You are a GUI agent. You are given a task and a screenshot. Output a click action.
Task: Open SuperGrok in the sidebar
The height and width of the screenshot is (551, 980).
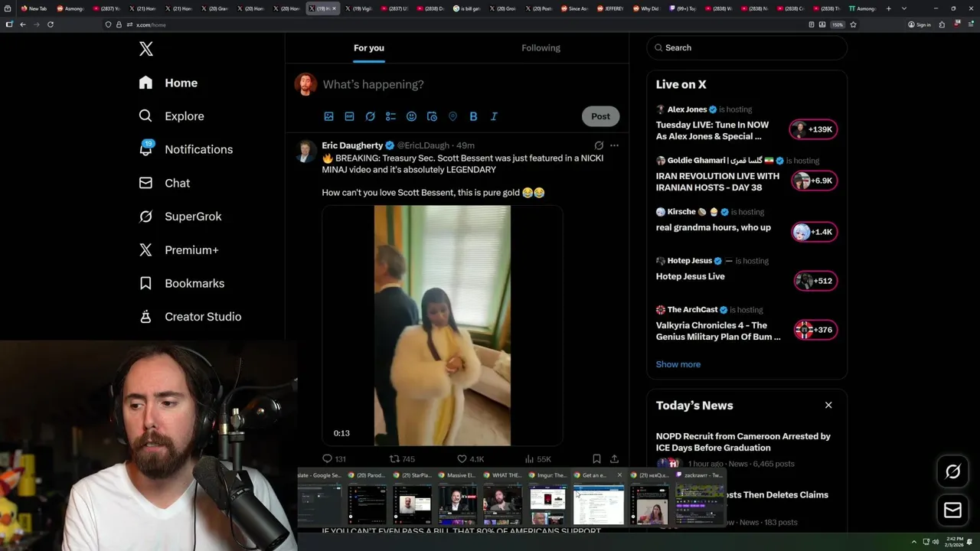(181, 217)
